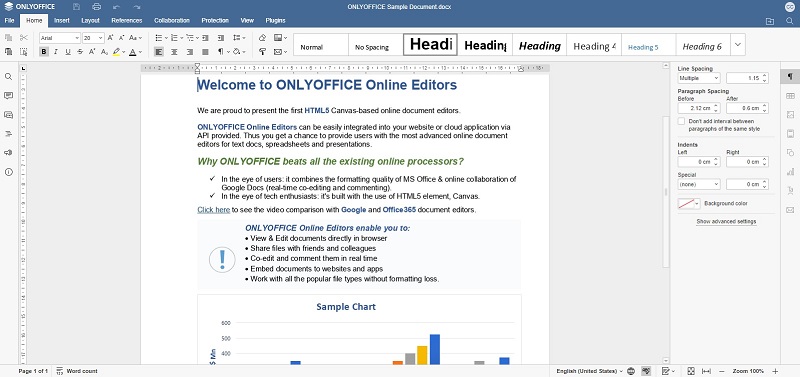This screenshot has height=377, width=800.
Task: Click the Copy icon in toolbar
Action: [8, 38]
